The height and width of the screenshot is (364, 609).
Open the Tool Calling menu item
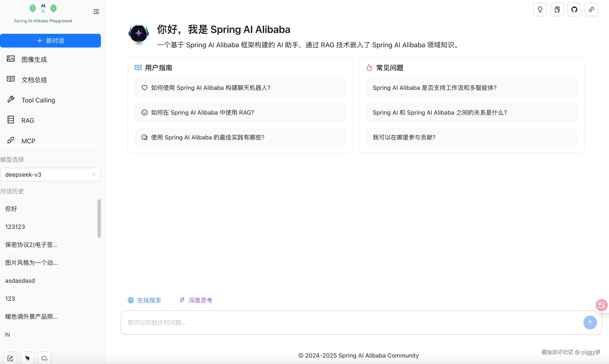point(50,100)
